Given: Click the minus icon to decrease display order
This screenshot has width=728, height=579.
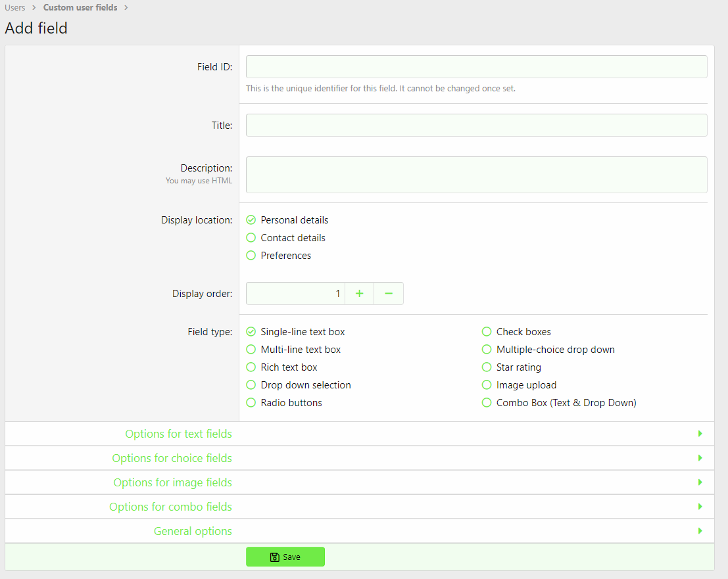Looking at the screenshot, I should pyautogui.click(x=389, y=294).
